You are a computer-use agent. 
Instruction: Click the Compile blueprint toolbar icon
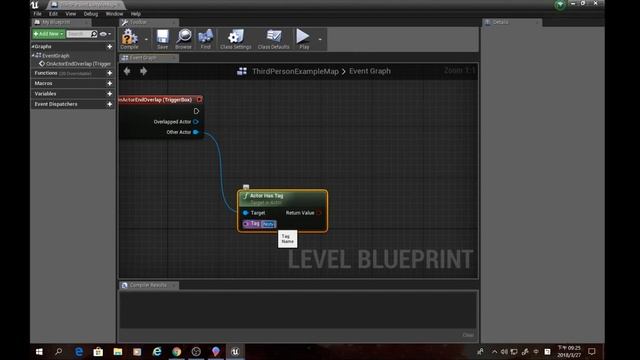pyautogui.click(x=129, y=39)
